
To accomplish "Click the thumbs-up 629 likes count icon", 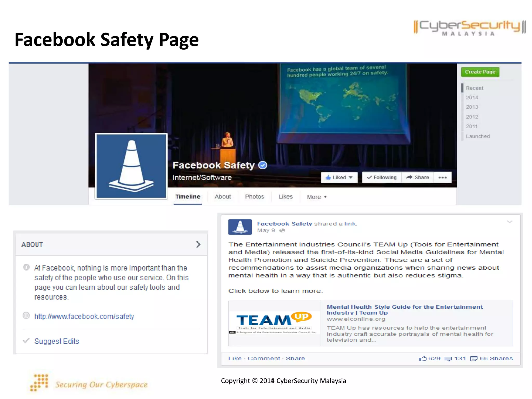I will coord(423,358).
